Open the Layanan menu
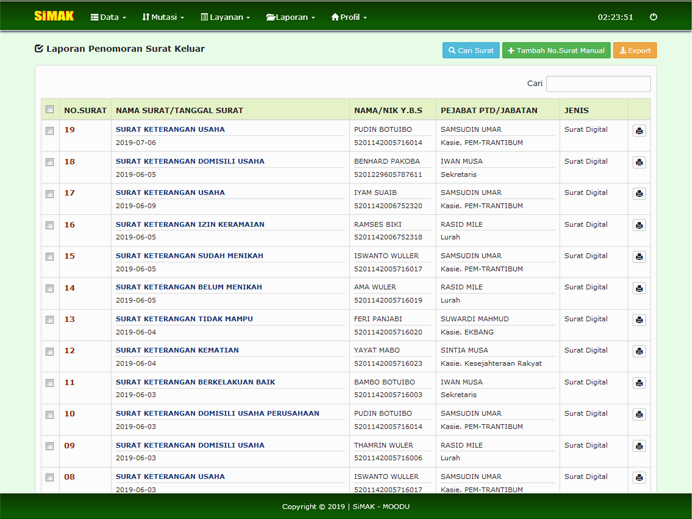The width and height of the screenshot is (692, 519). point(225,17)
